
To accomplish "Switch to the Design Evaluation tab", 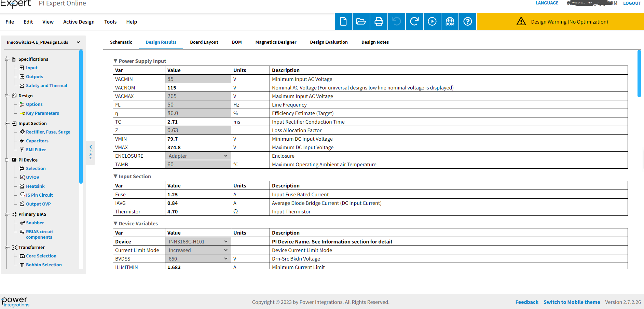I will (329, 42).
